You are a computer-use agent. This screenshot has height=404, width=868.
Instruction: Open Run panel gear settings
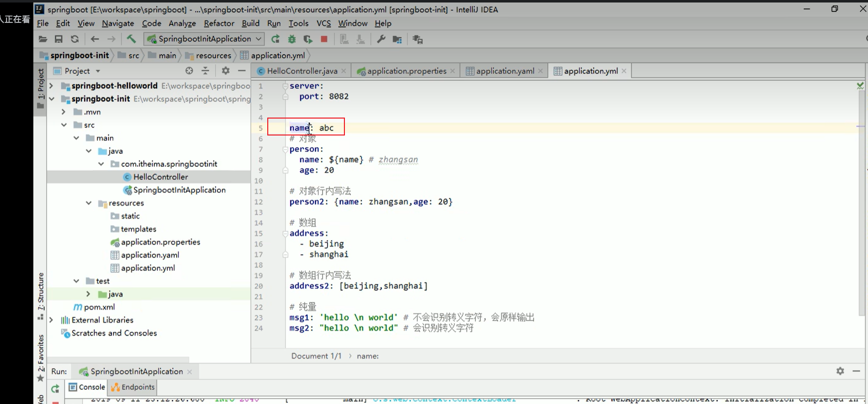point(840,371)
